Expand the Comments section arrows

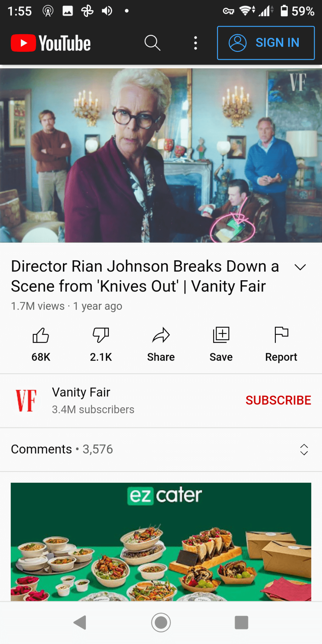point(304,449)
